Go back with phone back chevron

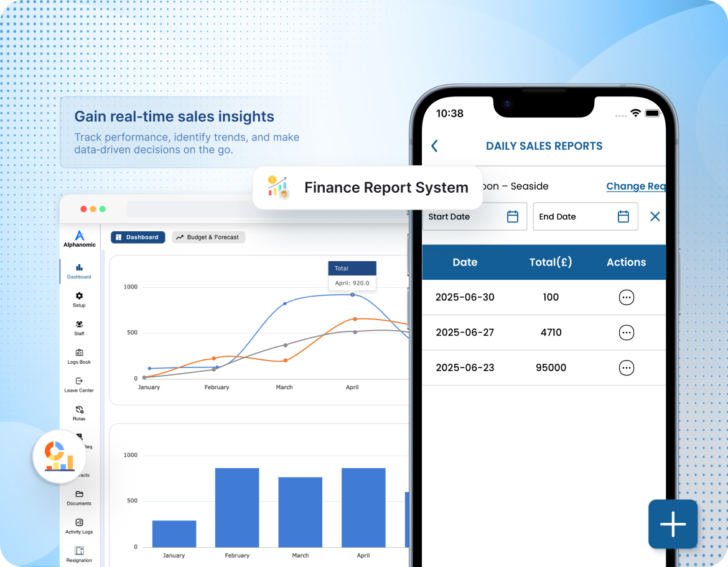click(434, 146)
